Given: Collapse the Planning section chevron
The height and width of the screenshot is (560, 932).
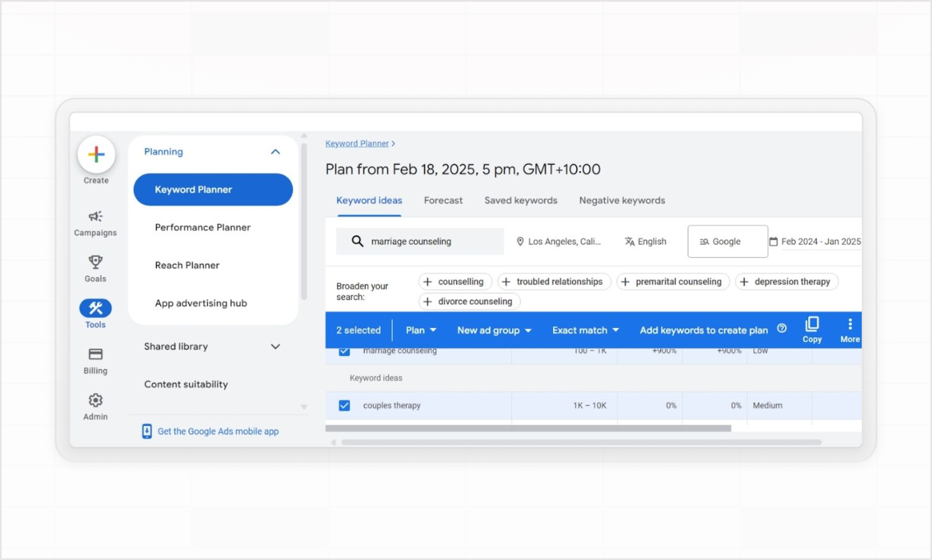Looking at the screenshot, I should click(x=276, y=152).
